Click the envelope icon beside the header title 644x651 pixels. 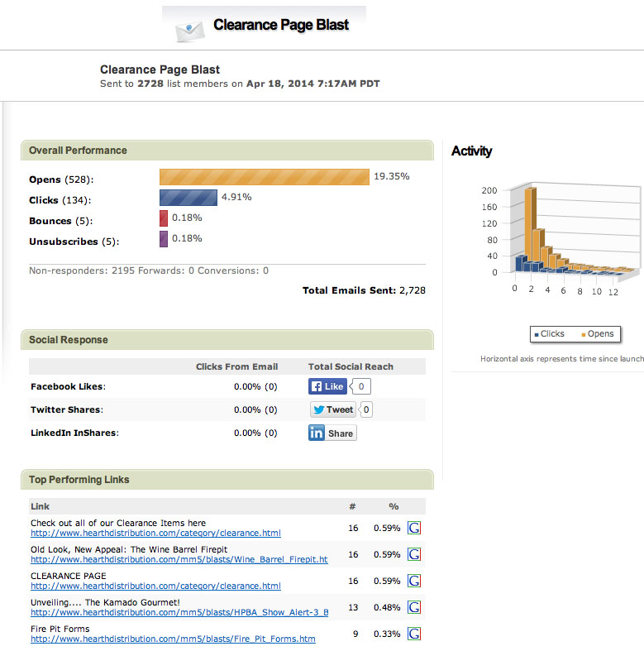click(x=189, y=30)
